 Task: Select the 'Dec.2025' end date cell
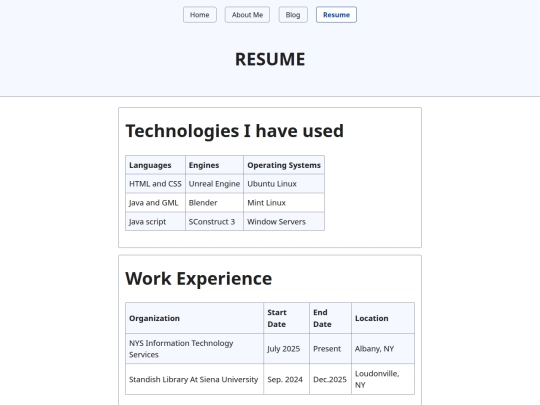(x=330, y=379)
